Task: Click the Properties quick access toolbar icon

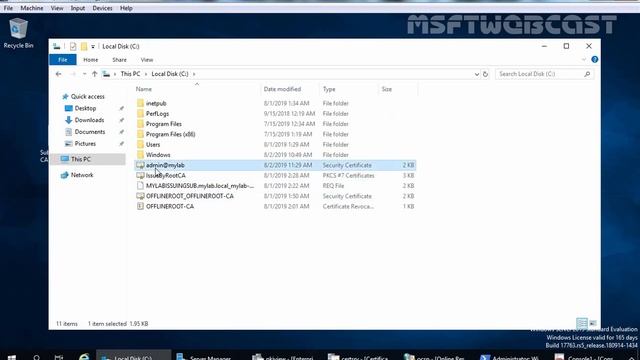Action: coord(73,47)
